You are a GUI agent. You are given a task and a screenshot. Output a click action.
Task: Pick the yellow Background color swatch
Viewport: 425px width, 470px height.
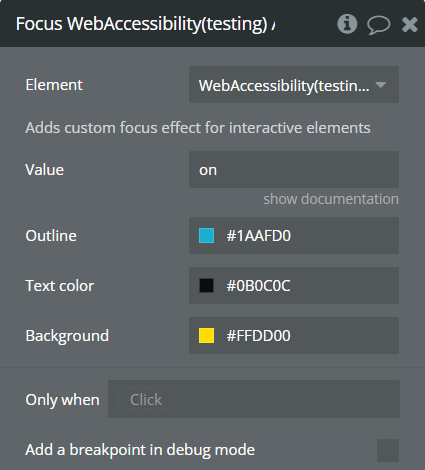click(x=206, y=336)
